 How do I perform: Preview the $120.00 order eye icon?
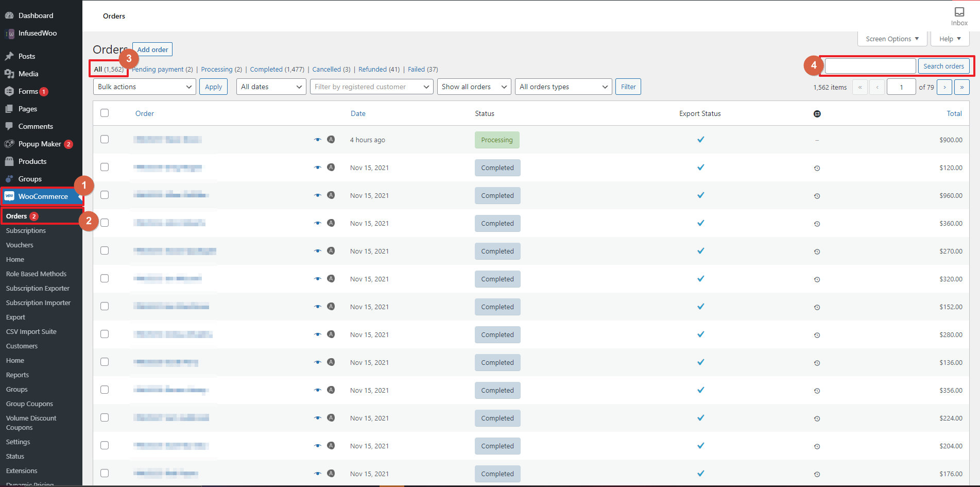318,167
